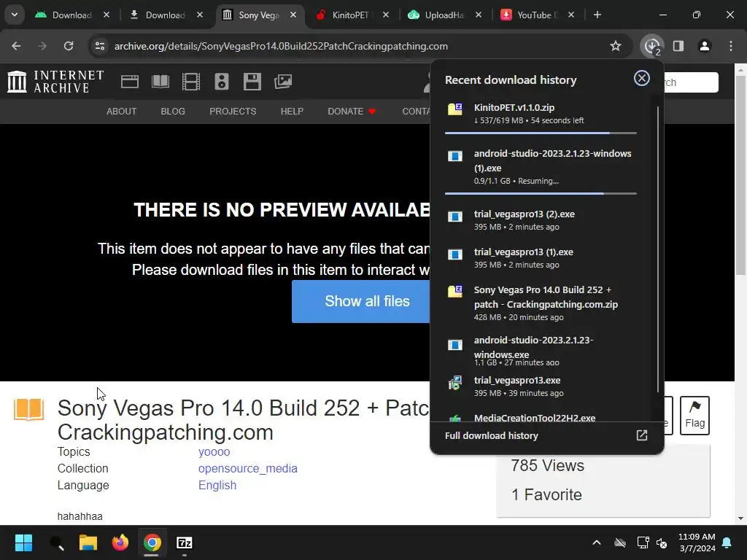Open Windows notification bell

pyautogui.click(x=727, y=542)
